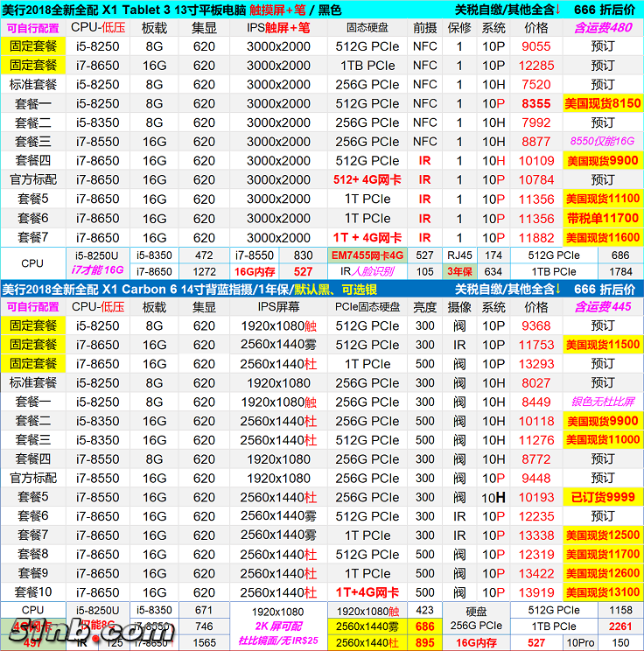Click the 美国现货13100 yellow cell

[x=602, y=592]
